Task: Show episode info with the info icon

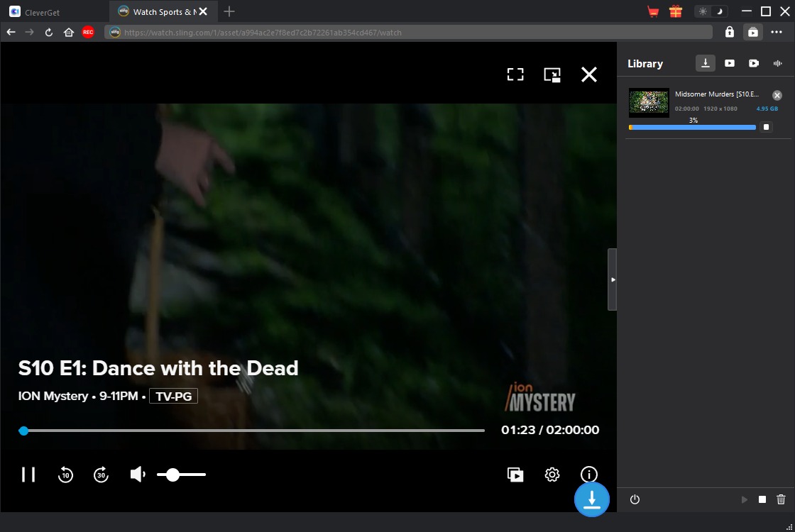Action: (589, 475)
